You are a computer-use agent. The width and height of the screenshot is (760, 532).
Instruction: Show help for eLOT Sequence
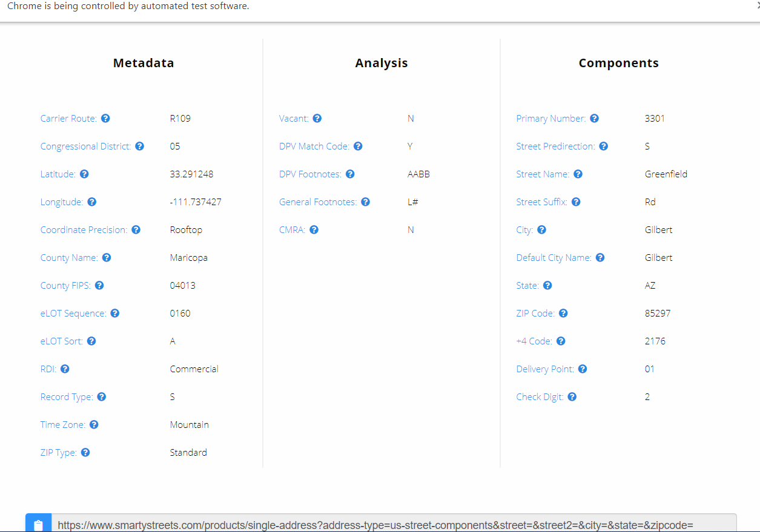pyautogui.click(x=115, y=314)
